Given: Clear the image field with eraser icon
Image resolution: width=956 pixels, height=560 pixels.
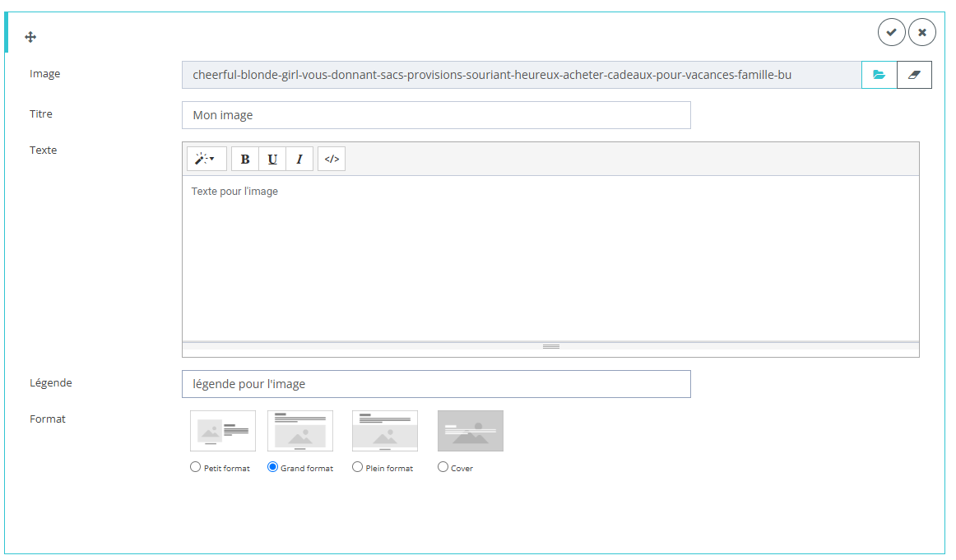Looking at the screenshot, I should point(914,75).
